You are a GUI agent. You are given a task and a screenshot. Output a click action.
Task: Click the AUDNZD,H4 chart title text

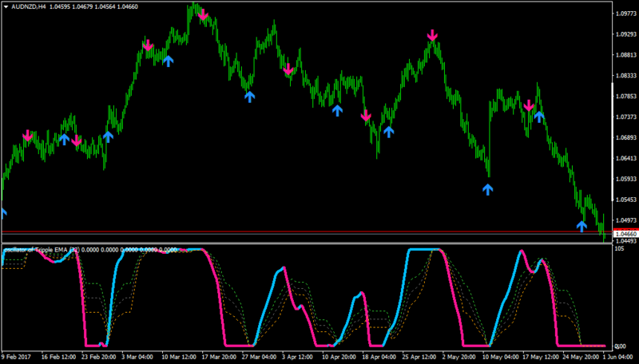29,7
